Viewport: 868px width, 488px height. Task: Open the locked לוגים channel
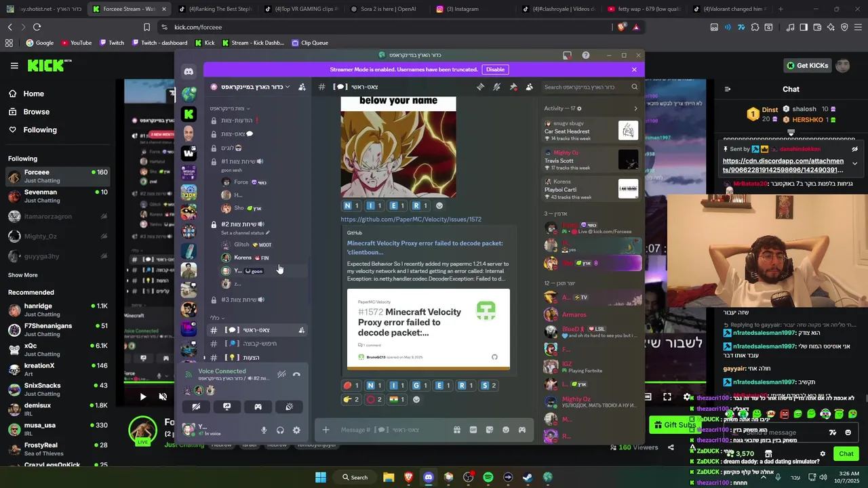click(x=256, y=148)
